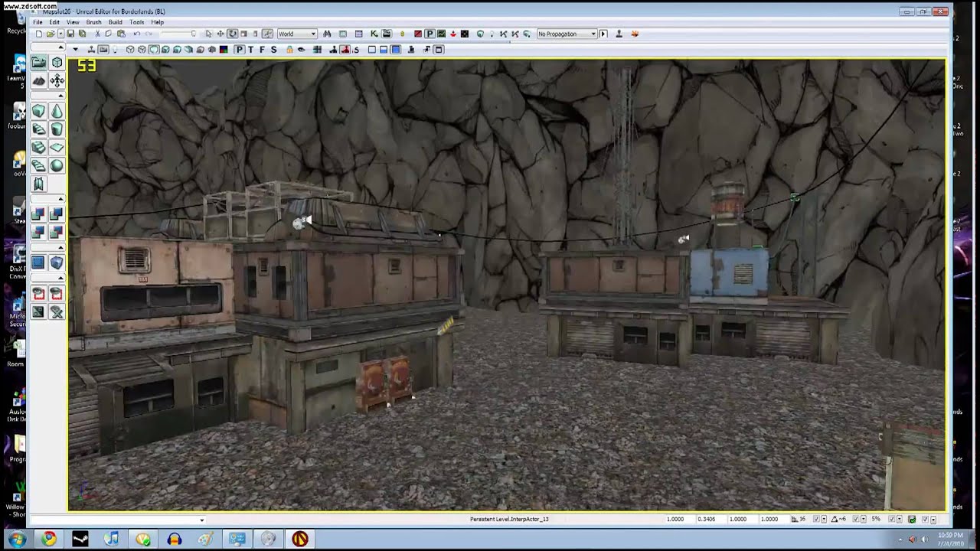Toggle the eye show flags icon
980x551 pixels.
(x=301, y=50)
